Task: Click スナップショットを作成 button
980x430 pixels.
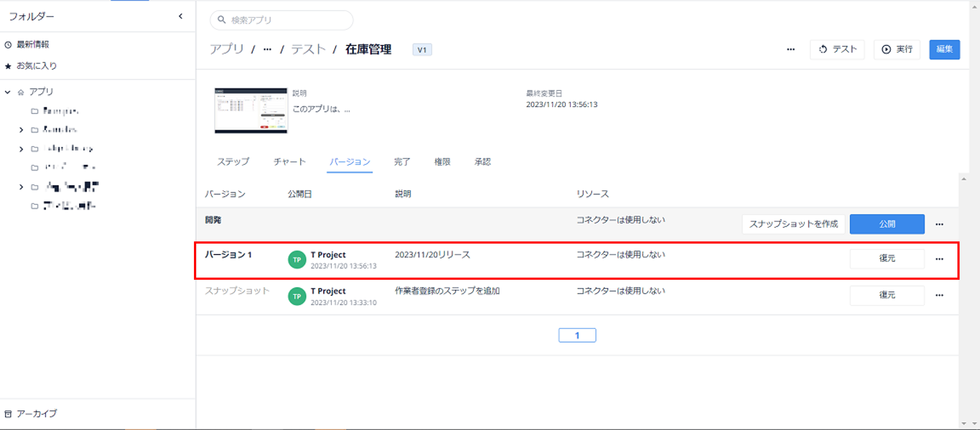Action: pos(793,224)
